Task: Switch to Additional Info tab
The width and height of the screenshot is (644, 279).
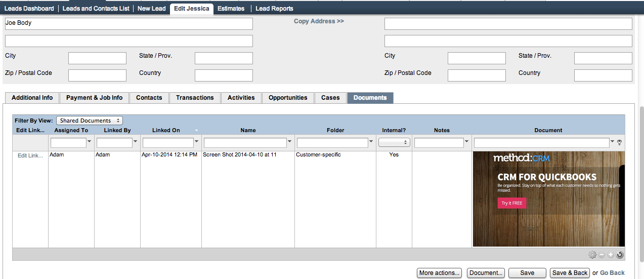Action: (x=32, y=98)
